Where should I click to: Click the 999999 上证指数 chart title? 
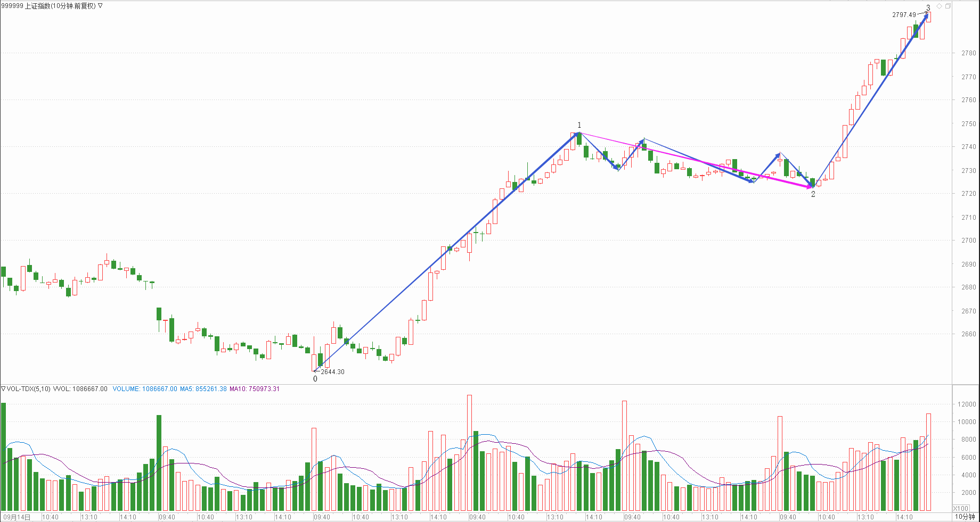[48, 6]
